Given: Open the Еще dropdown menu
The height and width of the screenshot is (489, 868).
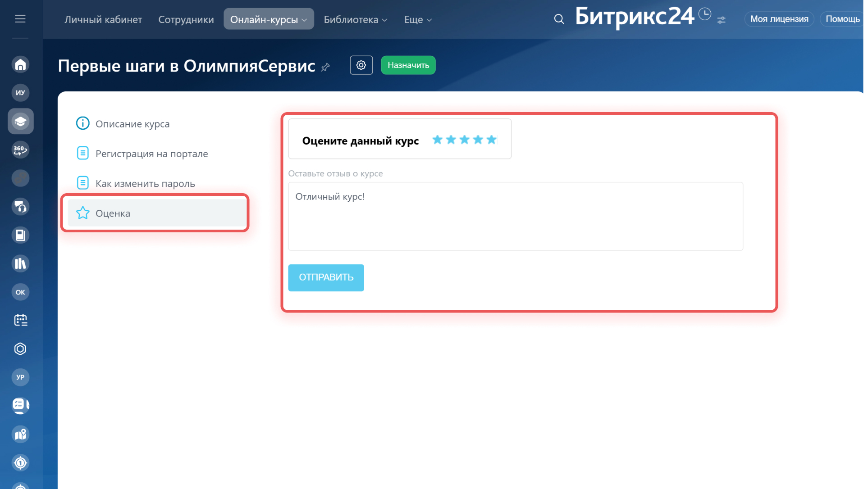Looking at the screenshot, I should tap(417, 19).
